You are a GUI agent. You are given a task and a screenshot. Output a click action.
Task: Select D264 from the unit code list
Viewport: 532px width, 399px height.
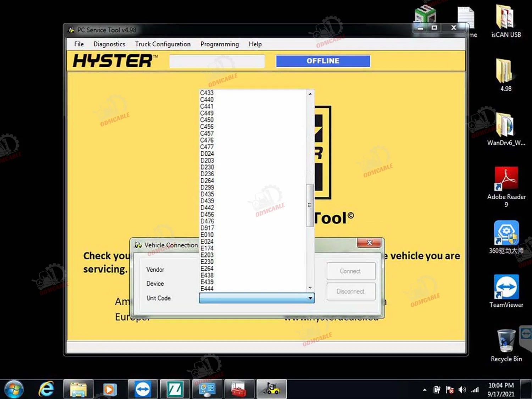(207, 181)
